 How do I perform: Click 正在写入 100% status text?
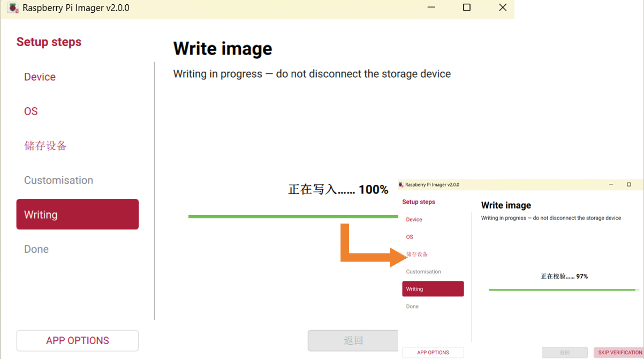[x=338, y=190]
